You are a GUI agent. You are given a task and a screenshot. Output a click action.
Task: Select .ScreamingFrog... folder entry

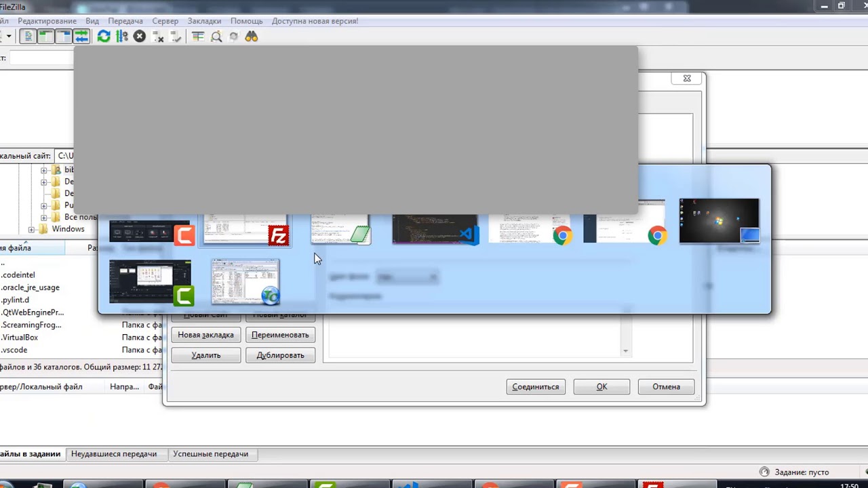[x=32, y=325]
